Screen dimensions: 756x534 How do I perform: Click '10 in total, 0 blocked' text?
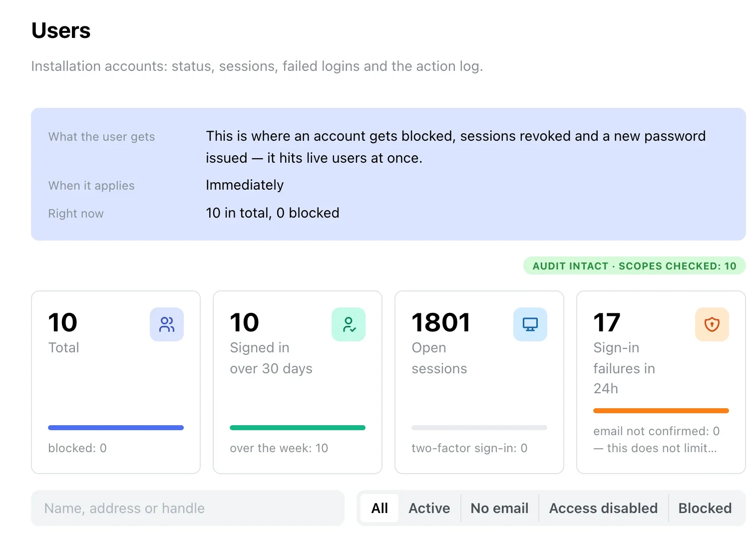coord(273,213)
